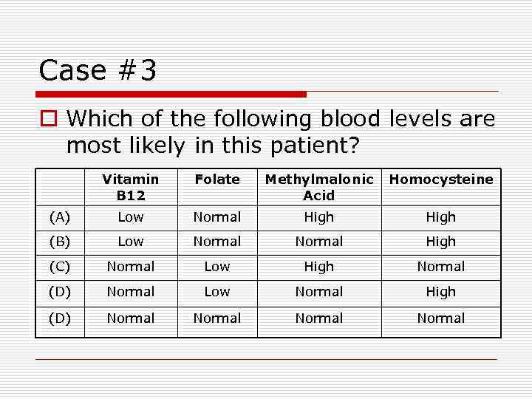Select the (B) answer row label
This screenshot has width=532, height=399.
[60, 242]
